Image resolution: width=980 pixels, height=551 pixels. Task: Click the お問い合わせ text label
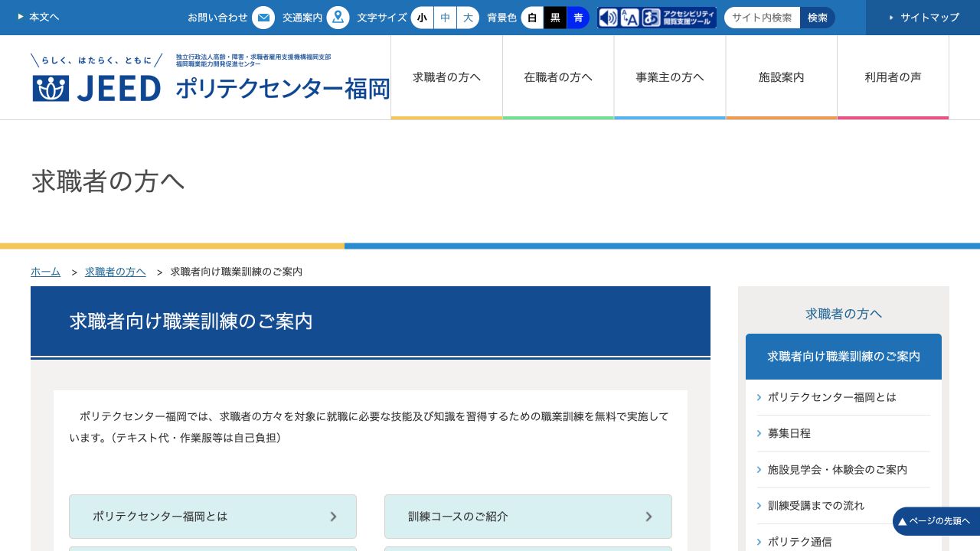(217, 18)
